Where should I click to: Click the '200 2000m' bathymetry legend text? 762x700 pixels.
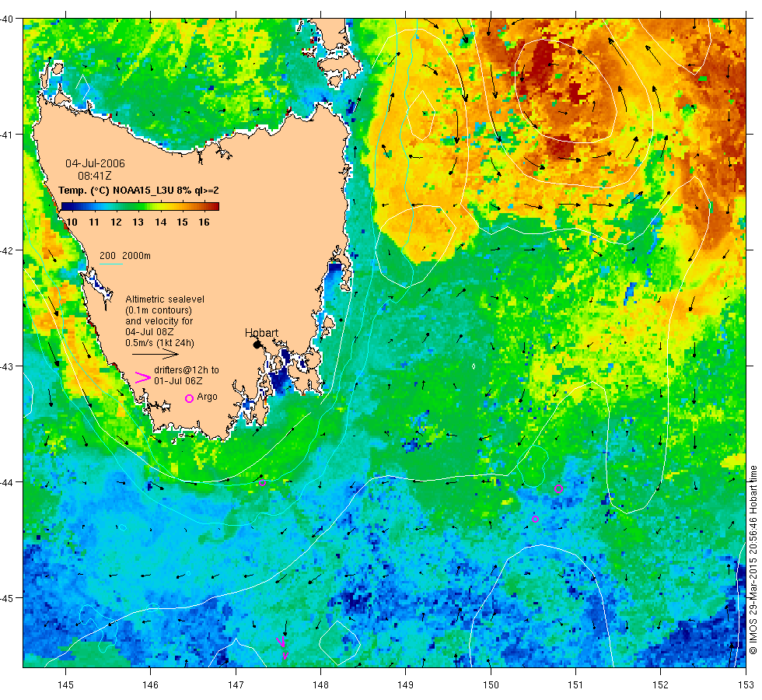[125, 256]
